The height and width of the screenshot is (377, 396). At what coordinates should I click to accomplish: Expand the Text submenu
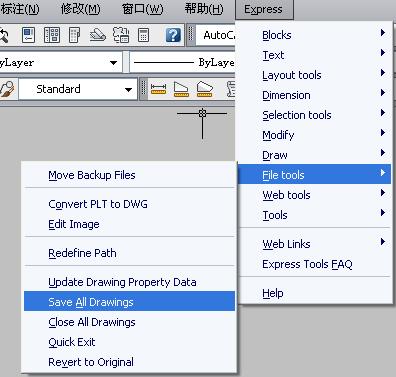coord(314,55)
